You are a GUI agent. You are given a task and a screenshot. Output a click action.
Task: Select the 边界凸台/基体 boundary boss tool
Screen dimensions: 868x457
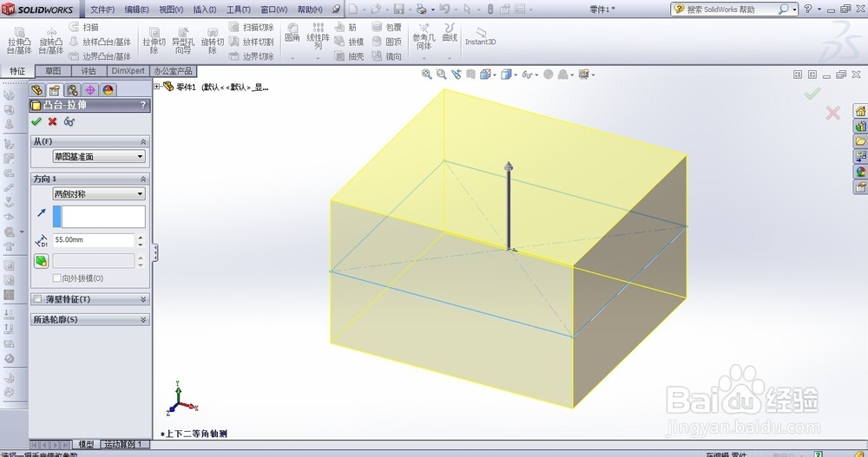coord(100,56)
